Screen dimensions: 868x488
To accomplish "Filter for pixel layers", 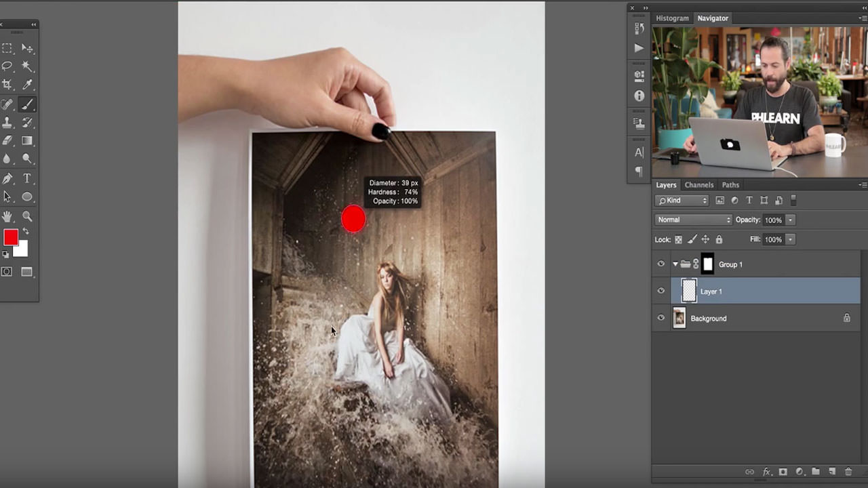I will point(720,201).
